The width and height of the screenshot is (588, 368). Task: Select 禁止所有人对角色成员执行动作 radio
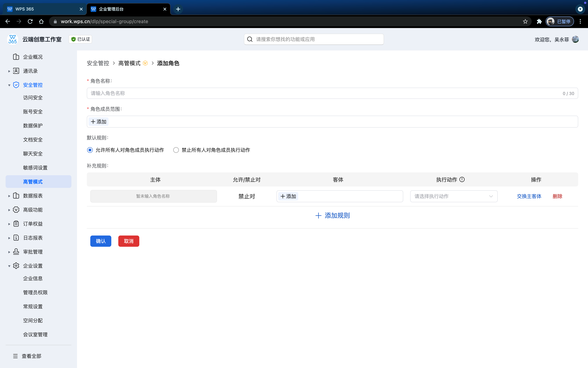(176, 150)
